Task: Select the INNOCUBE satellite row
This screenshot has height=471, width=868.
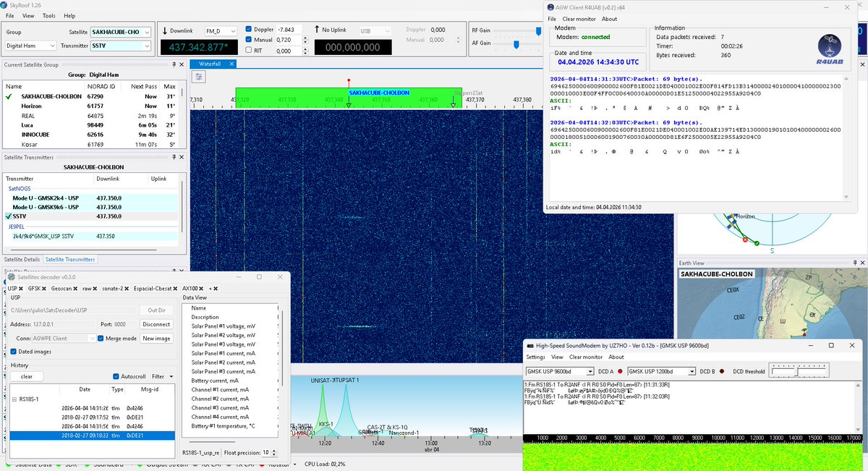Action: click(94, 134)
